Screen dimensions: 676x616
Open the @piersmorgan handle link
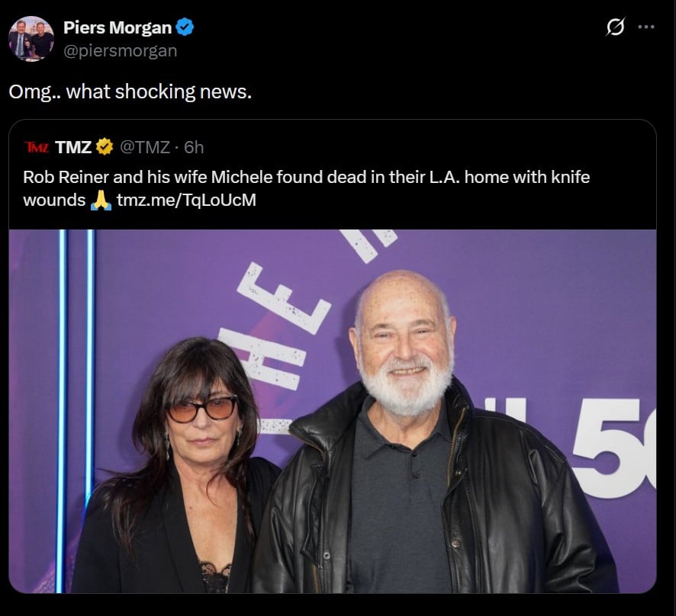pos(120,50)
